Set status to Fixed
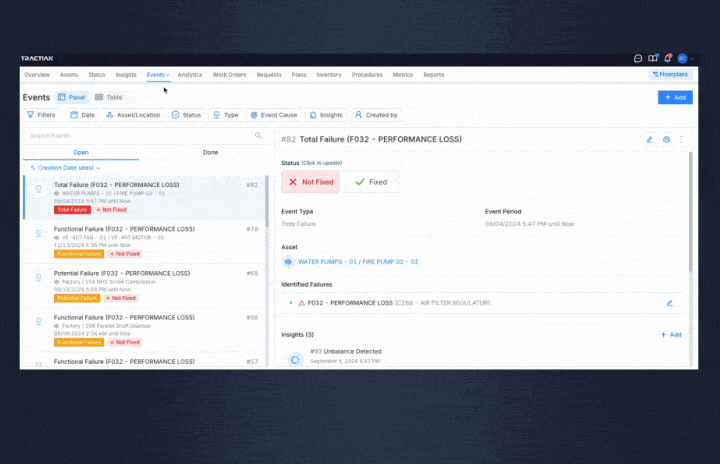Image resolution: width=720 pixels, height=464 pixels. click(x=371, y=182)
